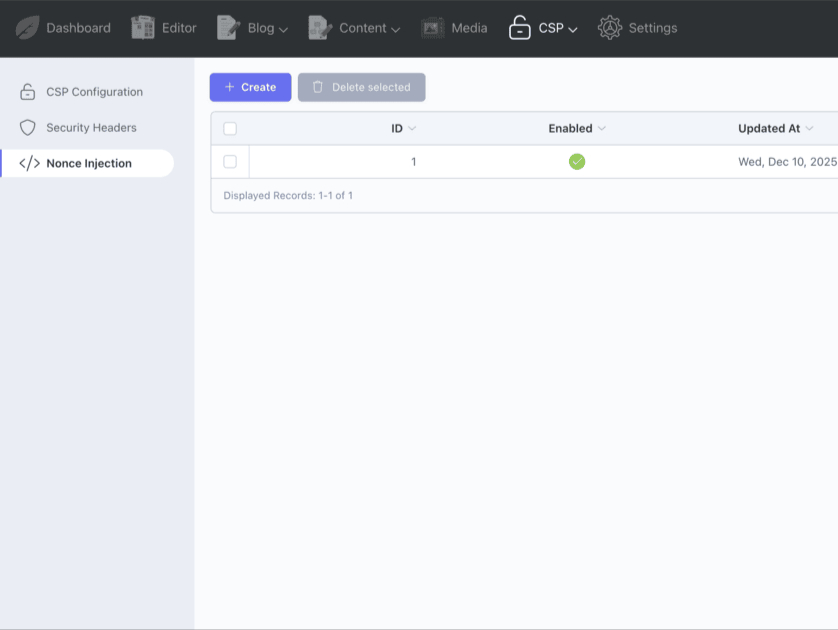Viewport: 838px width, 630px height.
Task: Click the Media image icon
Action: (x=432, y=28)
